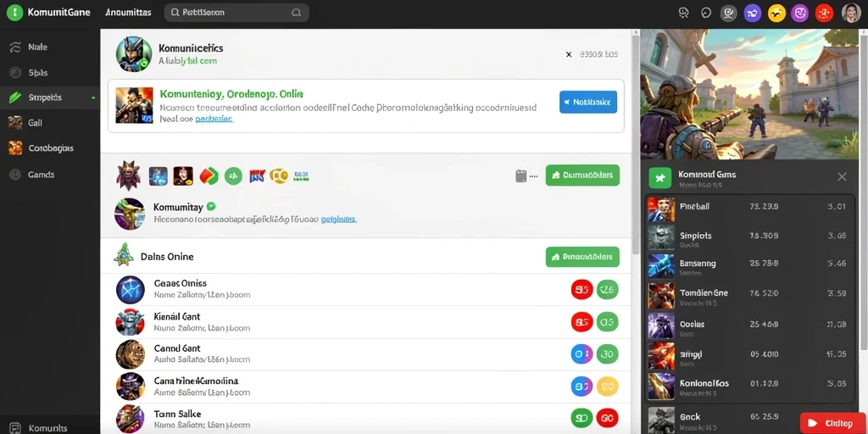The width and height of the screenshot is (868, 434).
Task: Click the green badge in Geaas Omiss row
Action: tap(607, 289)
